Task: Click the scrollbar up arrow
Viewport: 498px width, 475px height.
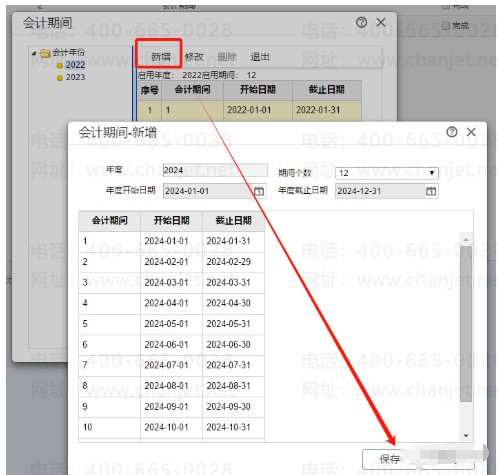Action: tap(466, 239)
